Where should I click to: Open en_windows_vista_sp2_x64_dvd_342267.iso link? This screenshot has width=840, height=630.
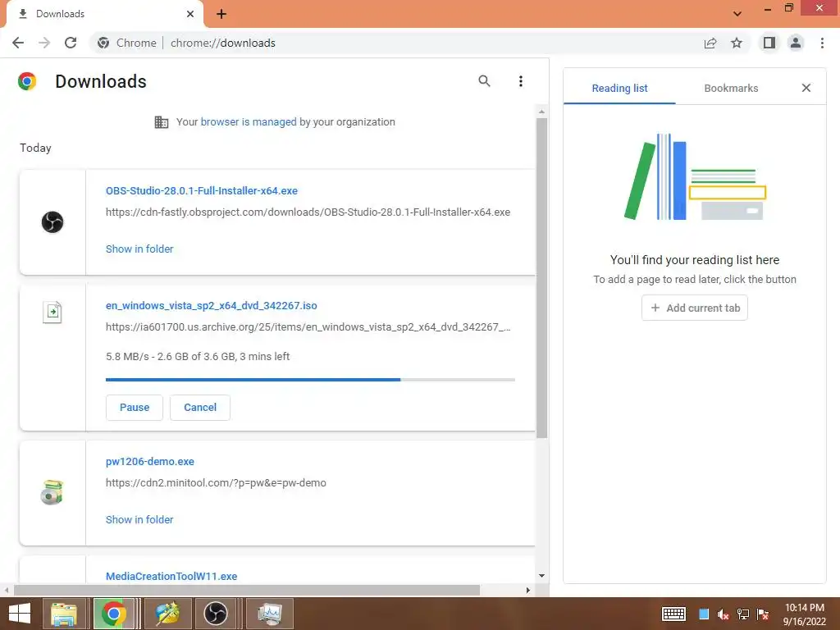point(211,306)
